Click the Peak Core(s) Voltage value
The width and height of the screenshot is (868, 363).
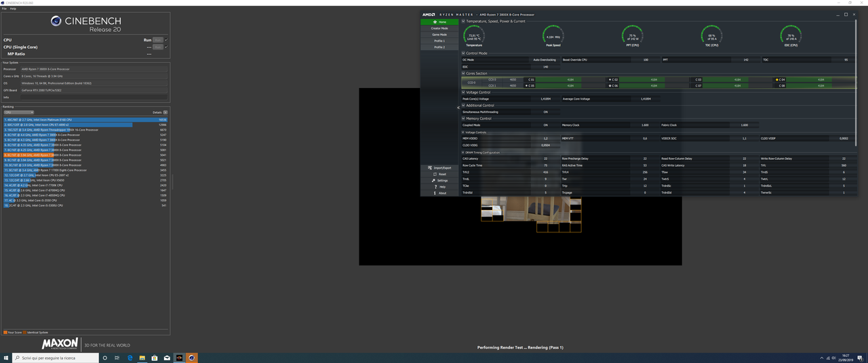545,99
